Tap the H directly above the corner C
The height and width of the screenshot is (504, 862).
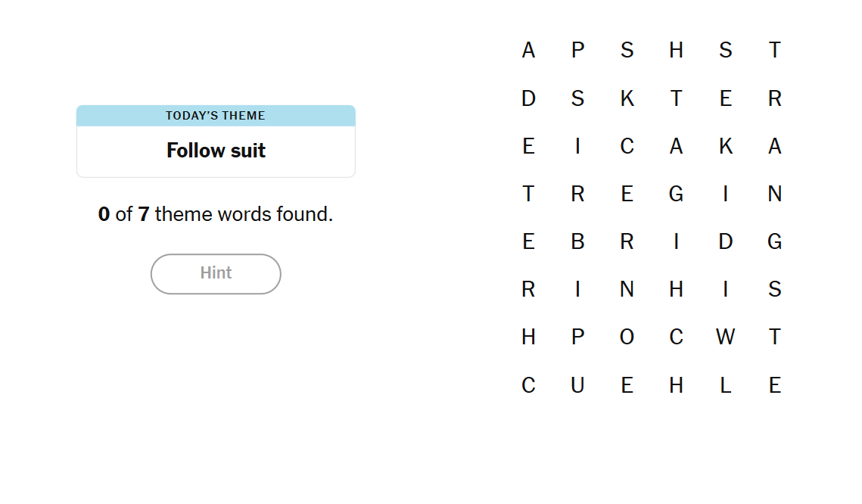528,338
